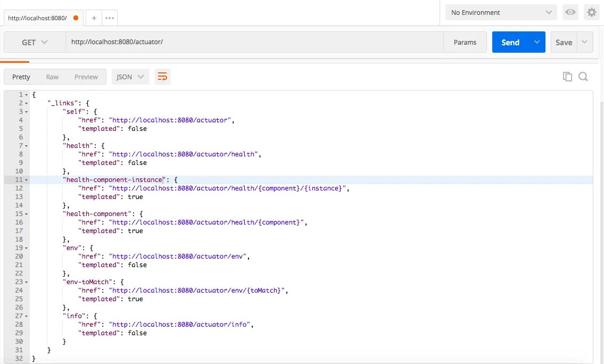Viewport: 604px width, 364px height.
Task: Switch to the Preview view tab
Action: coord(86,77)
